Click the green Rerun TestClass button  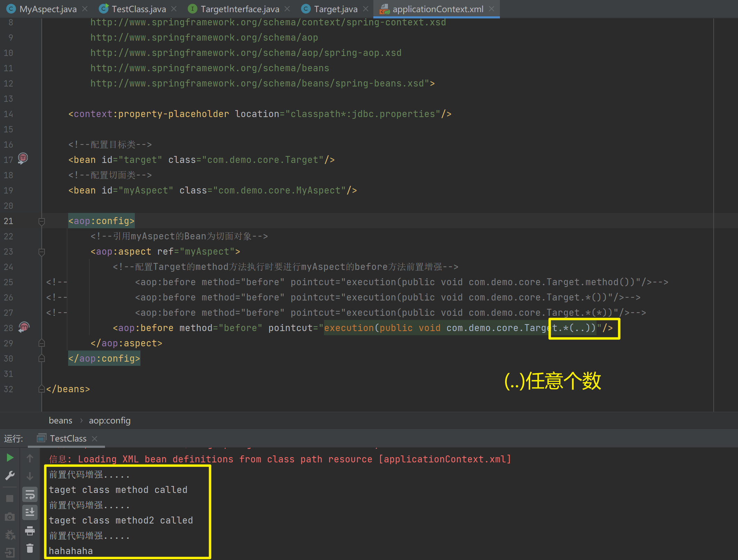[10, 458]
